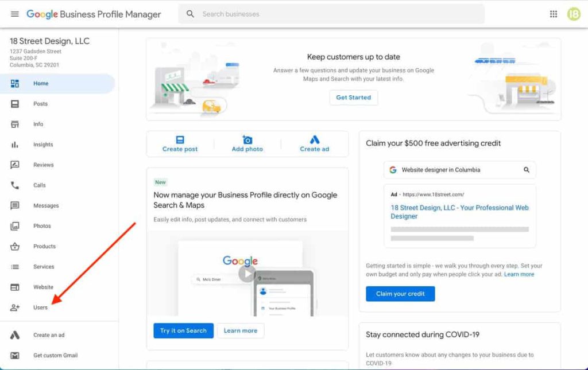The height and width of the screenshot is (370, 588).
Task: Focus the Search businesses field
Action: coord(331,14)
